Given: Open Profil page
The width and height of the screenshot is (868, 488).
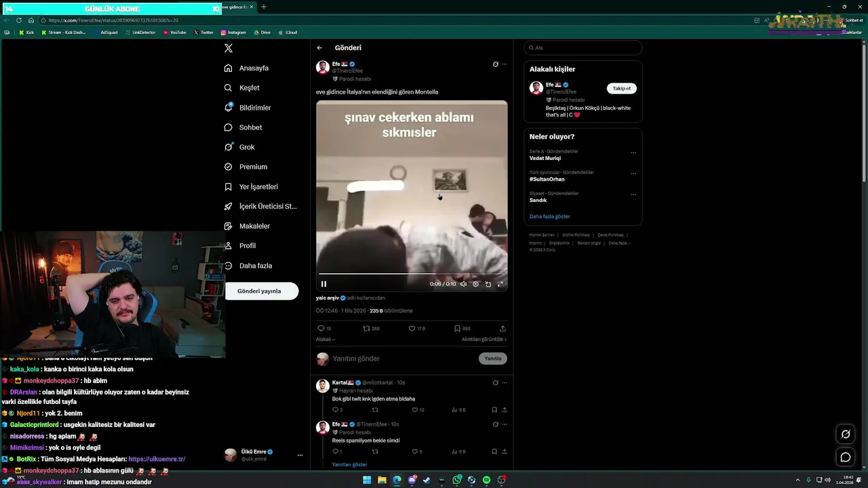Looking at the screenshot, I should [240, 245].
